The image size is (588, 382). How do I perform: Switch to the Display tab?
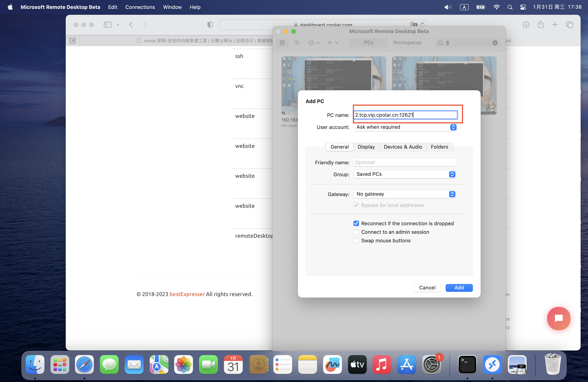point(366,147)
